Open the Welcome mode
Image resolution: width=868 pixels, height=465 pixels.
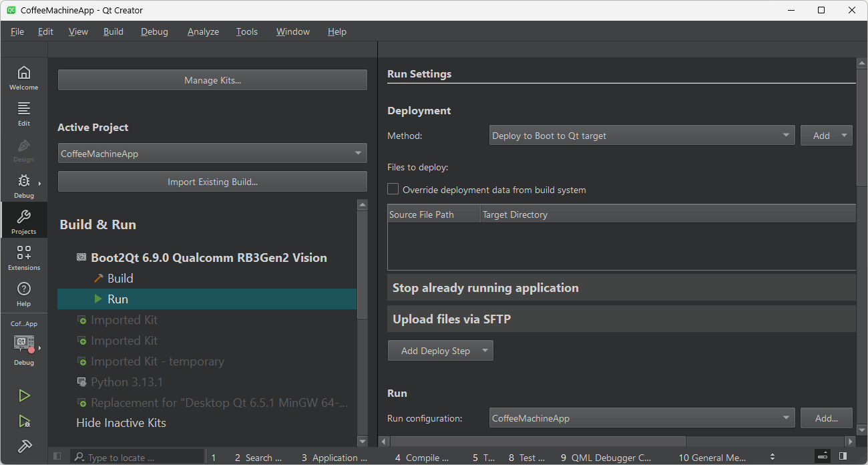23,77
